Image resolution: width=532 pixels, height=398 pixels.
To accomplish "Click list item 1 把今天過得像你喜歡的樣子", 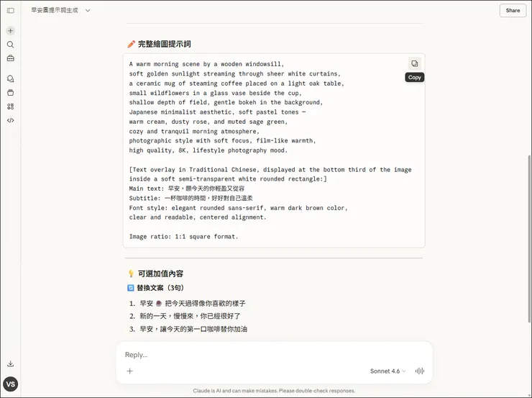I will click(193, 303).
